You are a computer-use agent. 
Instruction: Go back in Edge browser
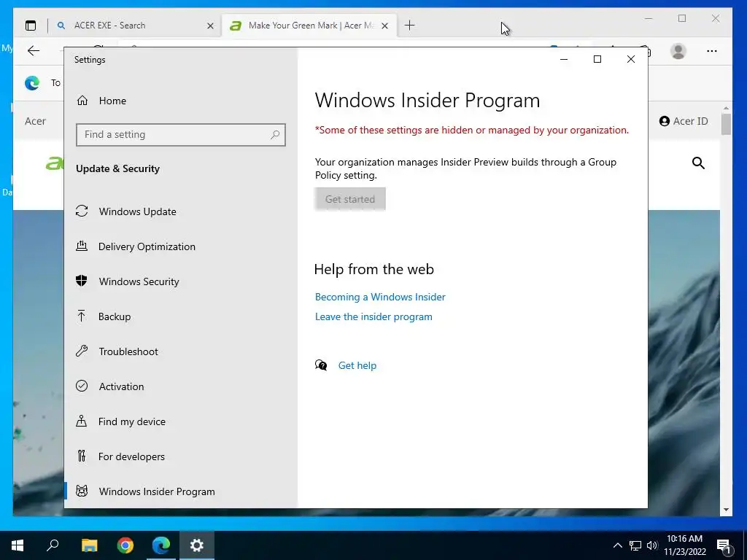tap(34, 51)
